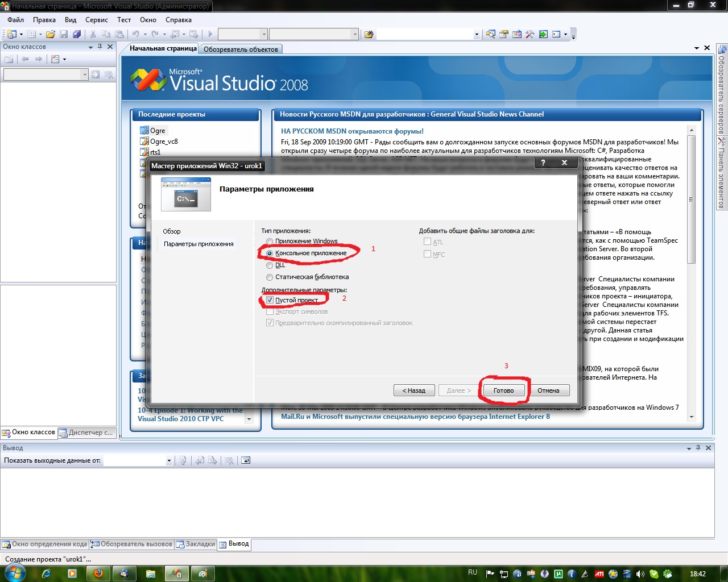Open the solution platform combo box
728x582 pixels.
coord(314,34)
